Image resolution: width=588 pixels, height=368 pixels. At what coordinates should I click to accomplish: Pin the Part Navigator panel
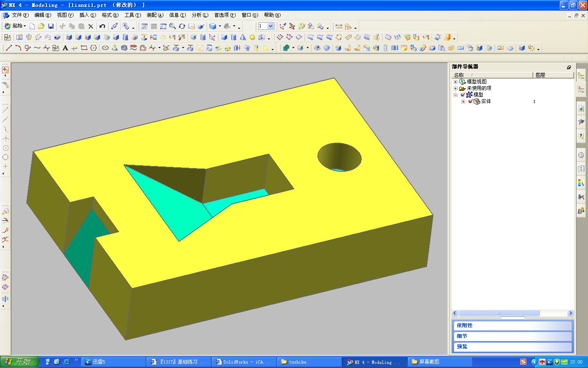(x=569, y=67)
